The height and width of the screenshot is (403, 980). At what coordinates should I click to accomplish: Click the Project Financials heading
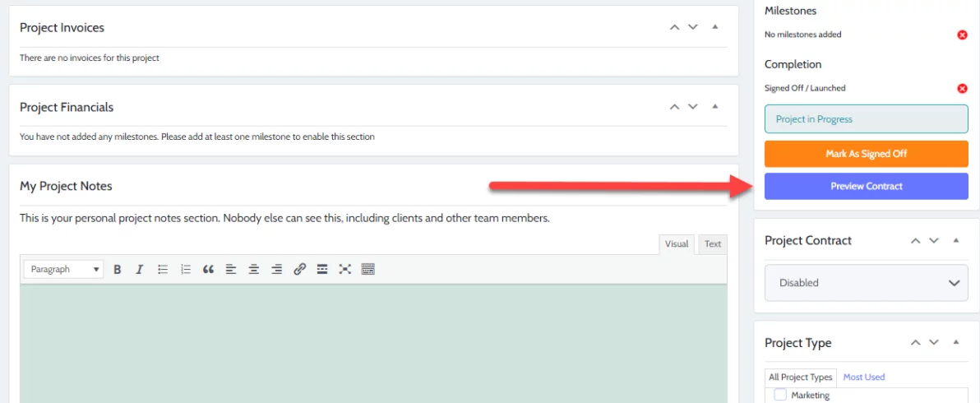tap(67, 107)
